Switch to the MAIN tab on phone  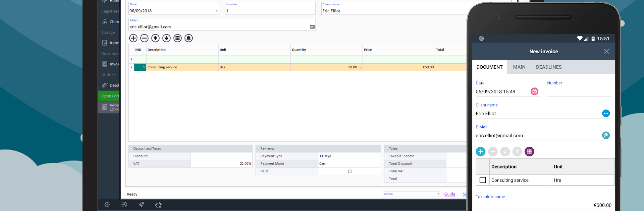pyautogui.click(x=519, y=67)
